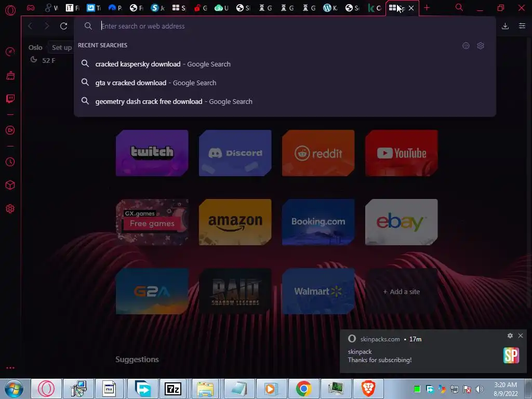Switch to the WordPress icon tab

click(330, 8)
